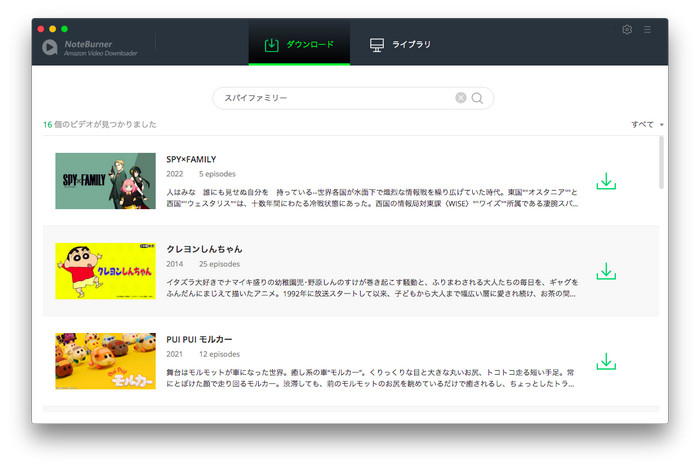Viewport: 700px width, 469px height.
Task: Download PUI PUI モルカー series
Action: [x=606, y=361]
